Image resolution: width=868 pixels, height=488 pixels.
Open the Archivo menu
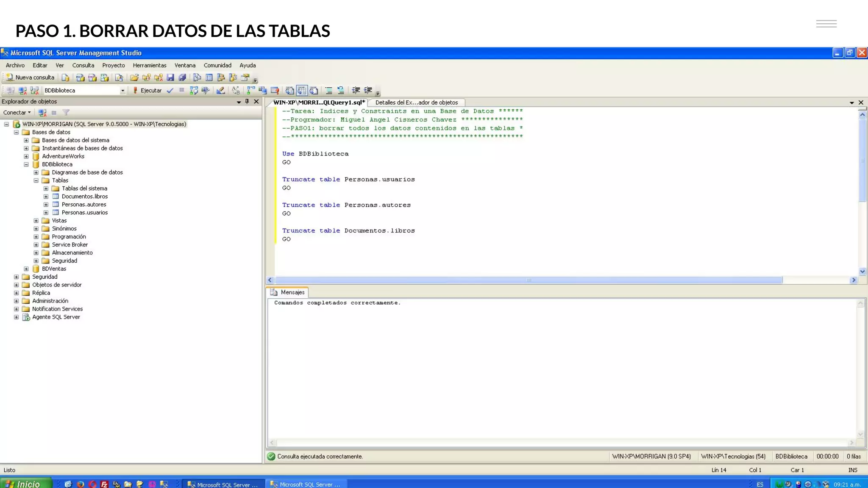pos(15,65)
